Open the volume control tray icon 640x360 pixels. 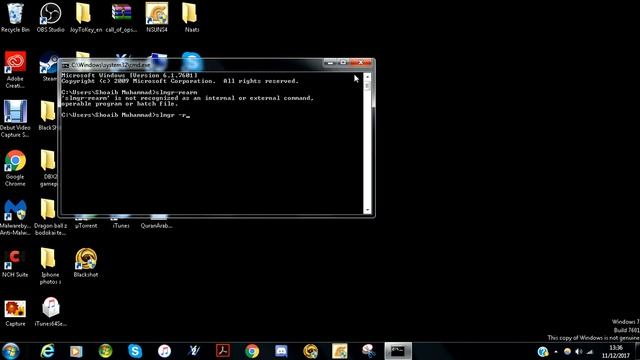coord(578,351)
